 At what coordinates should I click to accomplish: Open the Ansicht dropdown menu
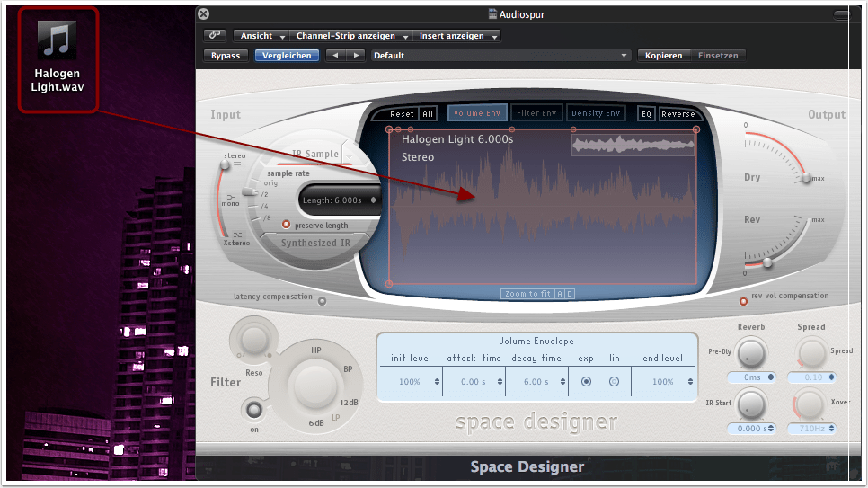tap(260, 36)
